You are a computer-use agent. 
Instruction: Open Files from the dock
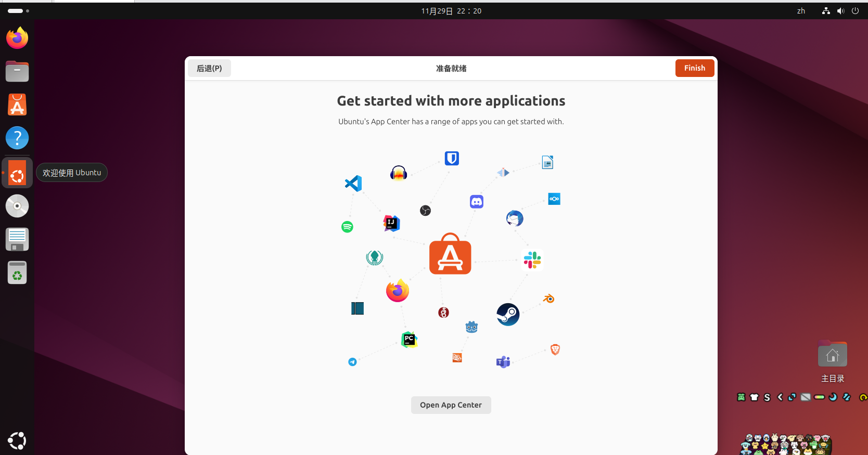(x=17, y=71)
